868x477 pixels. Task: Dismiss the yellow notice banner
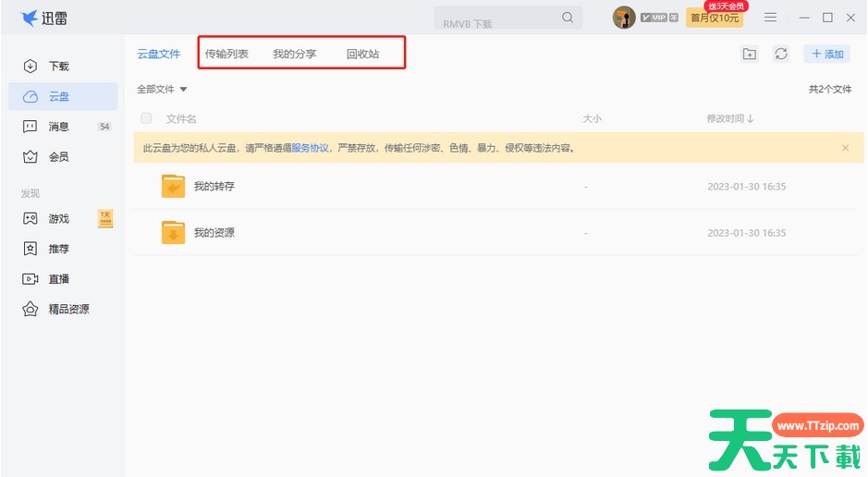[845, 148]
